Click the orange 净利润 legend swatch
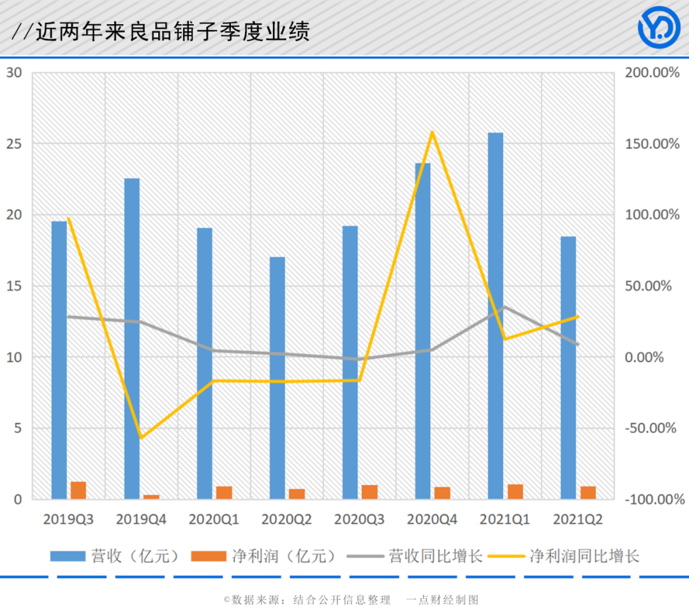 209,556
